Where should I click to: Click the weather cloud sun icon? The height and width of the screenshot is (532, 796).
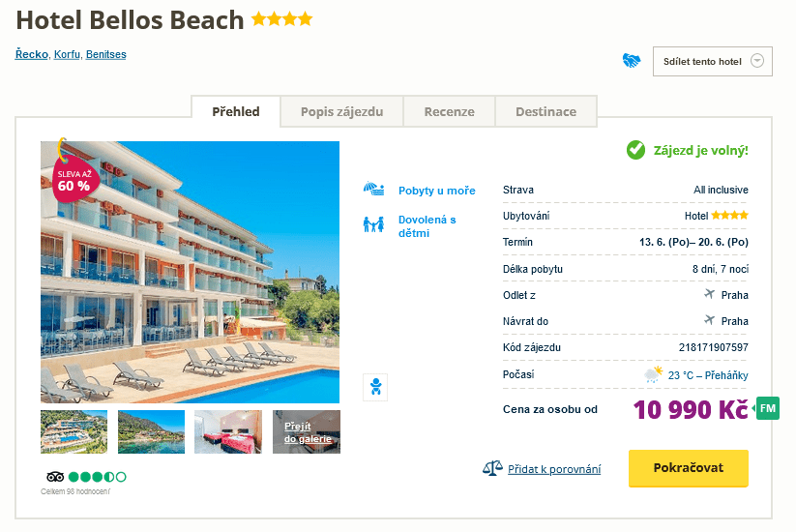pyautogui.click(x=654, y=374)
